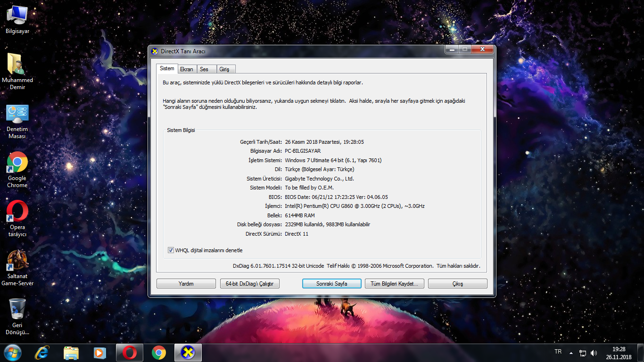Open the Giriş tab
Screen dimensions: 644x362
[x=224, y=69]
